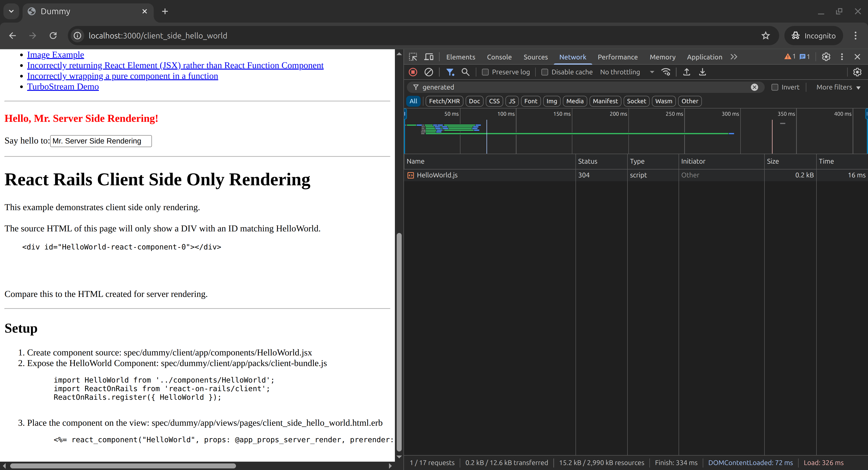This screenshot has width=868, height=470.
Task: Open the TurboStream Demo link
Action: click(63, 87)
